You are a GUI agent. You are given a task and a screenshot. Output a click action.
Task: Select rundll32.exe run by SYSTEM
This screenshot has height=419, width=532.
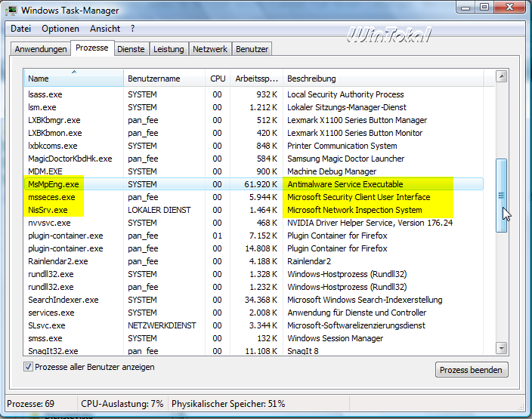[x=254, y=274]
